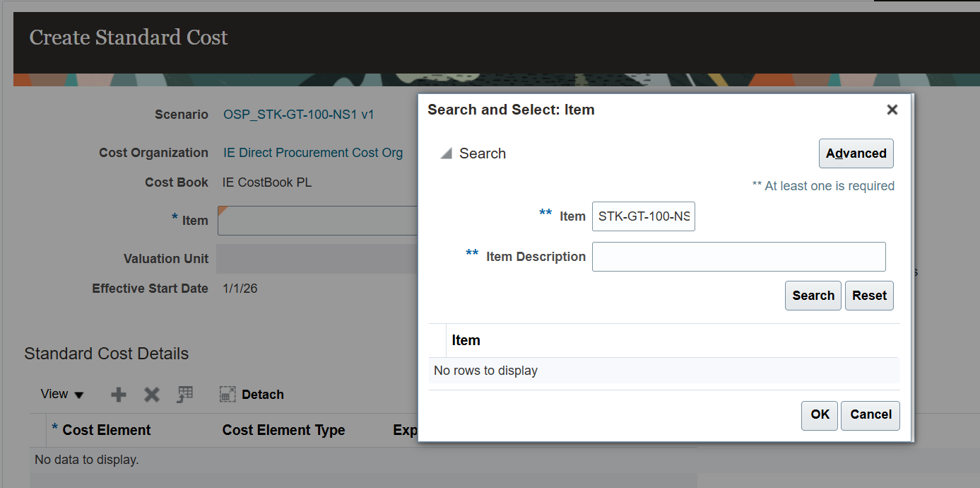The height and width of the screenshot is (488, 980).
Task: Select the effective start date 1/1/26
Action: [x=240, y=289]
